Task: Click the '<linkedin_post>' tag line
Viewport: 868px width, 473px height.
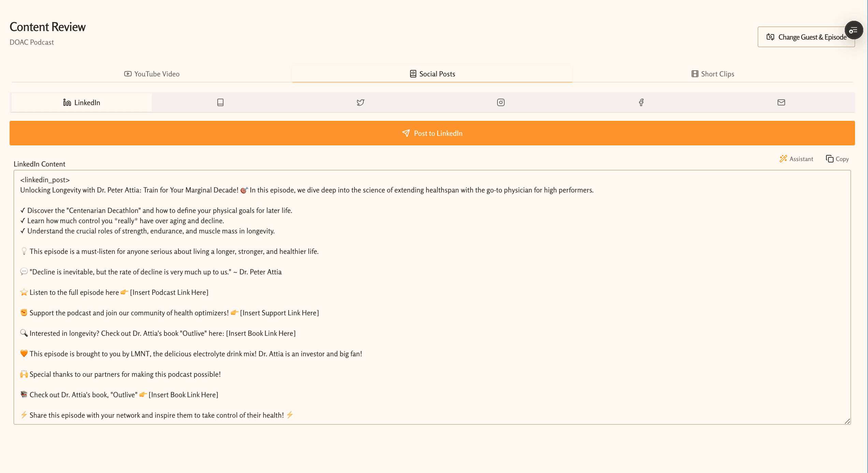Action: pyautogui.click(x=45, y=180)
